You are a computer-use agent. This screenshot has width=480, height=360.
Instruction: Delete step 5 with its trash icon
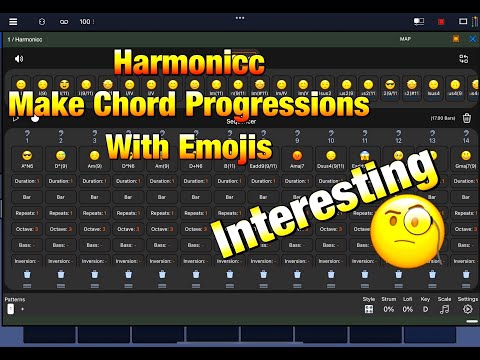click(162, 274)
